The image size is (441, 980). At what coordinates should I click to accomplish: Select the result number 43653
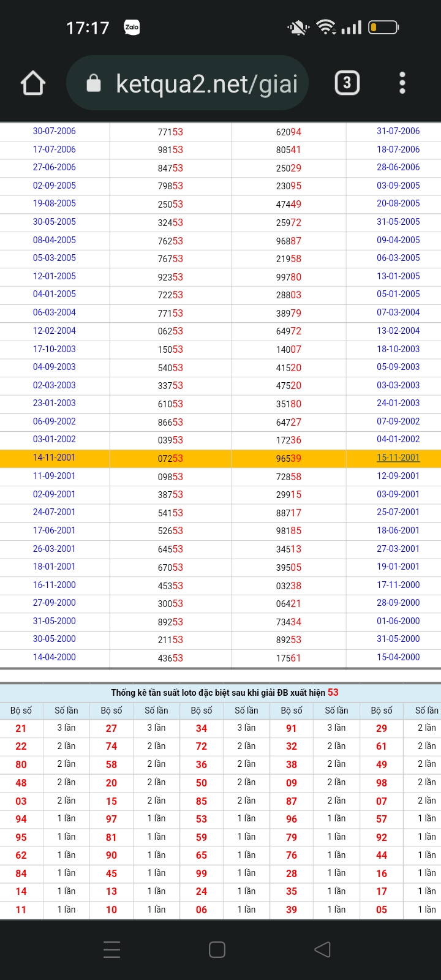click(x=170, y=658)
